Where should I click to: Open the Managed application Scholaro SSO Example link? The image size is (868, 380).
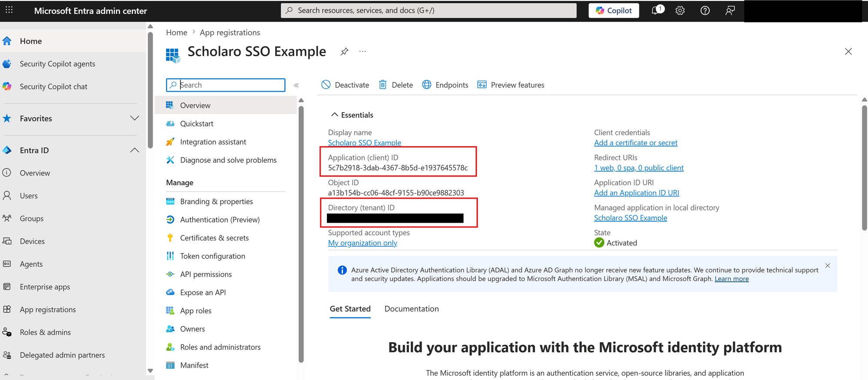pos(630,218)
